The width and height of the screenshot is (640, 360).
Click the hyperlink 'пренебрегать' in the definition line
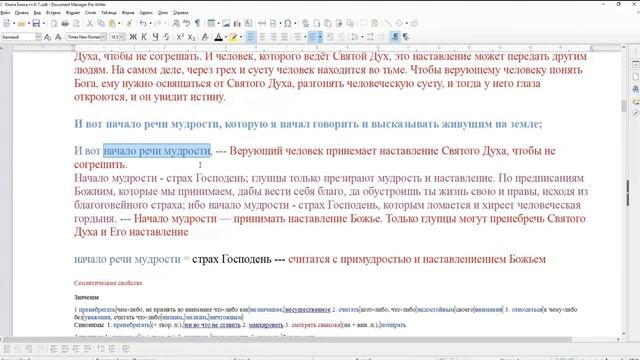click(97, 310)
